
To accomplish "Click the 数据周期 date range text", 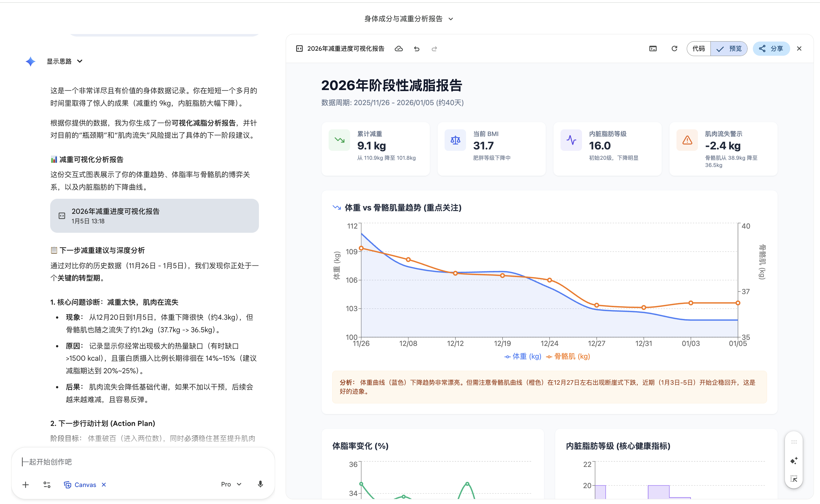I will click(x=392, y=103).
